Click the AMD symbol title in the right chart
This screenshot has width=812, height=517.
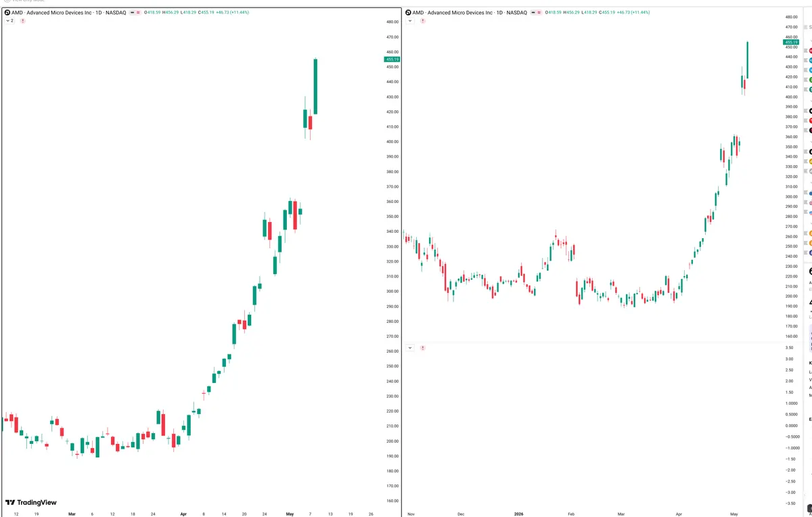pyautogui.click(x=471, y=13)
